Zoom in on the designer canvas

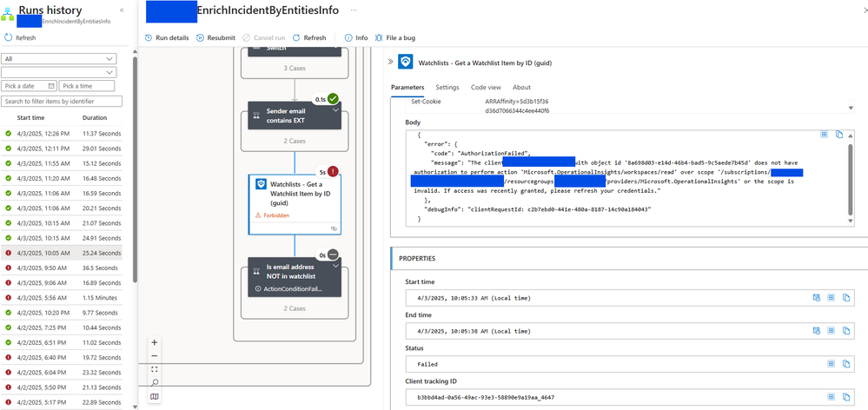(155, 342)
